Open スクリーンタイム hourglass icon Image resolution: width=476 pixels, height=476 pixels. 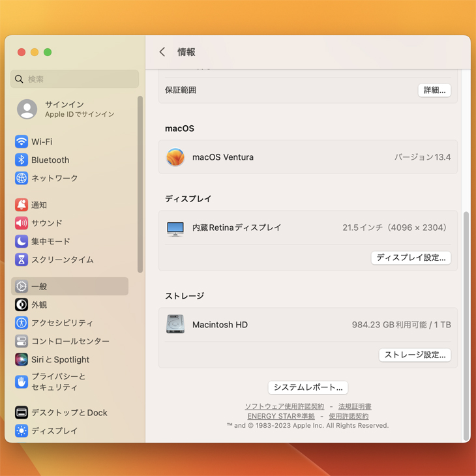pos(22,260)
